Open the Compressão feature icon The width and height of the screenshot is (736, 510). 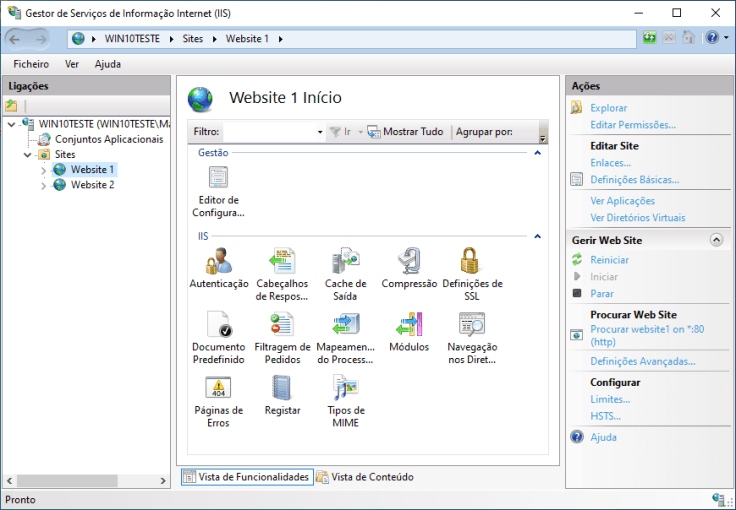click(x=409, y=262)
